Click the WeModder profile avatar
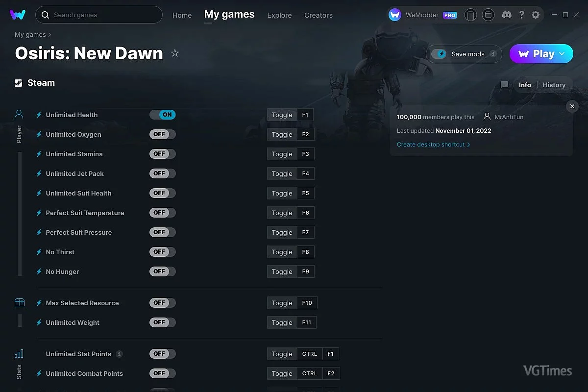 (x=395, y=15)
